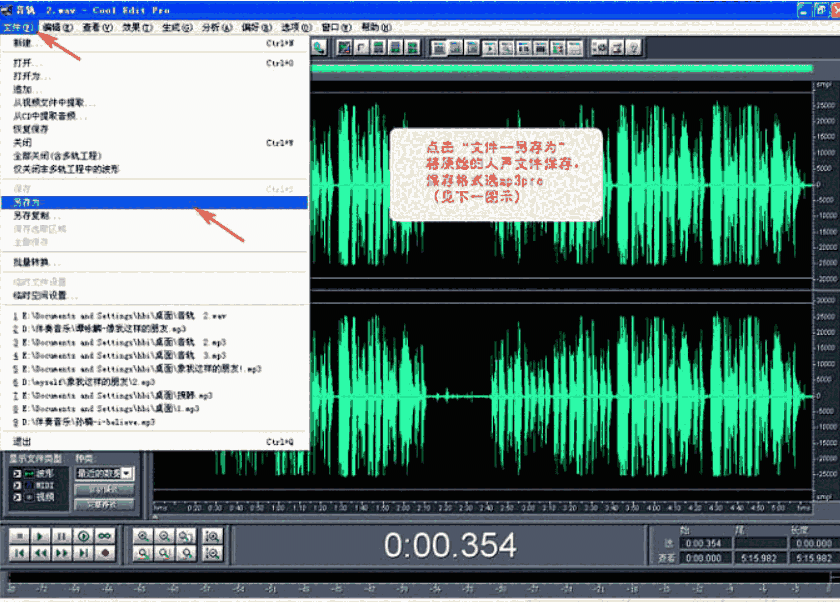Skip to the end of the track
This screenshot has width=840, height=602.
pyautogui.click(x=84, y=553)
